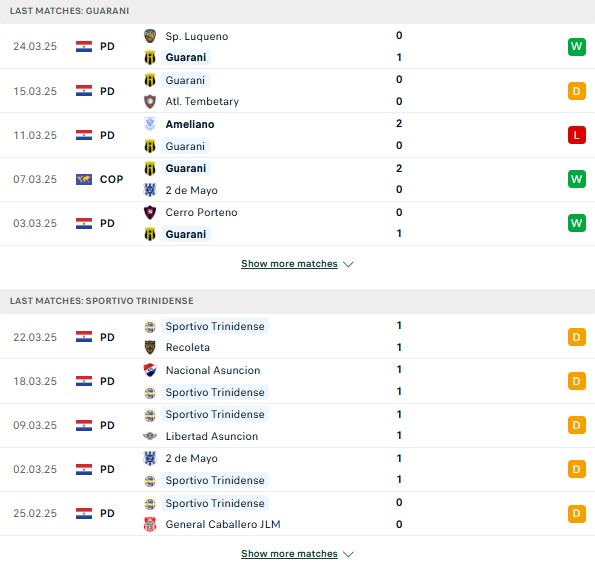Viewport: 595px width, 568px height.
Task: Click the Ameliano club logo
Action: pos(150,124)
